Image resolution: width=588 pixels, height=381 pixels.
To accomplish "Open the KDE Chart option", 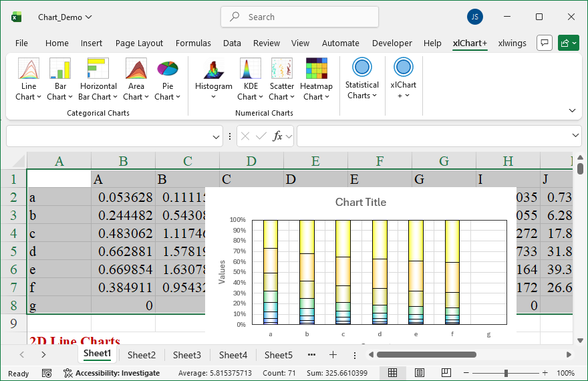I will point(251,79).
